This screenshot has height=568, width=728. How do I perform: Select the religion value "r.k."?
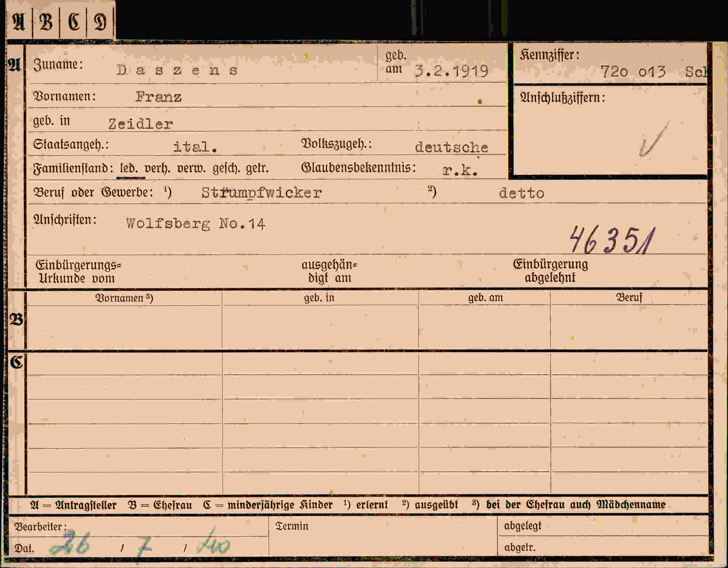pos(460,171)
